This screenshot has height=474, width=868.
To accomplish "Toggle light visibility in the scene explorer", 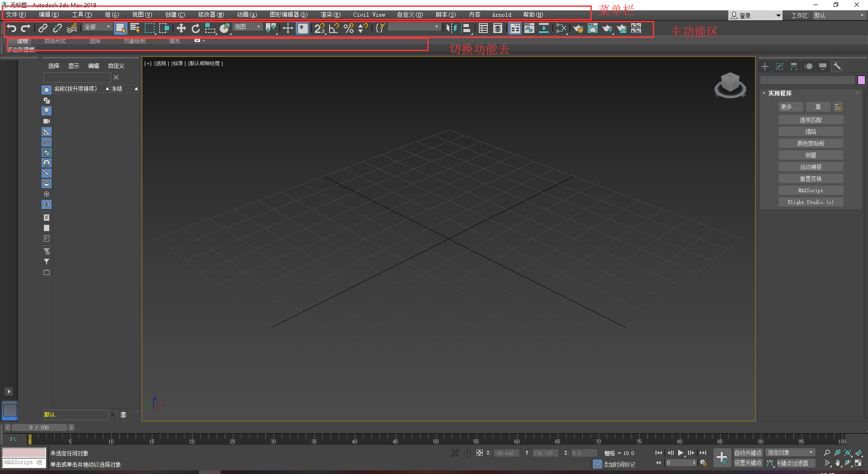I will 47,110.
